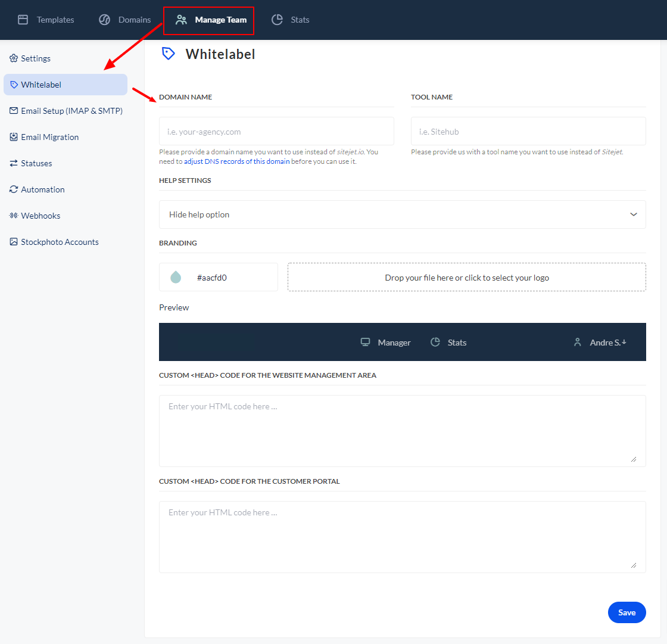The image size is (667, 644).
Task: Open the Andre S. user dropdown in preview
Action: click(x=600, y=342)
